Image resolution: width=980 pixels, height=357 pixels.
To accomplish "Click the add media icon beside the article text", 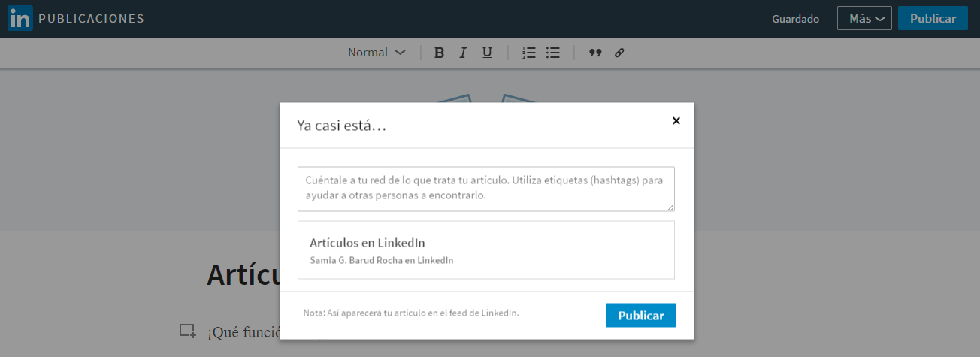I will 187,331.
